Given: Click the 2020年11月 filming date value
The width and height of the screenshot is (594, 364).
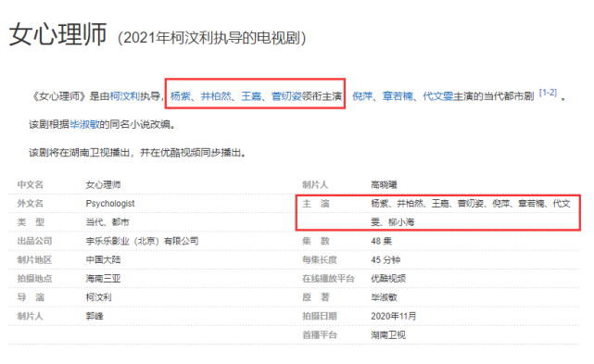Looking at the screenshot, I should pyautogui.click(x=394, y=316).
